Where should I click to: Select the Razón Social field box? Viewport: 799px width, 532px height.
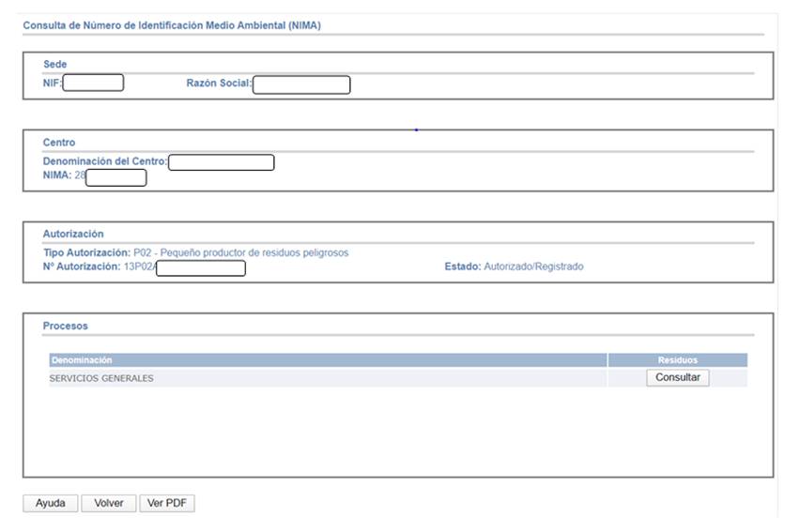click(301, 85)
